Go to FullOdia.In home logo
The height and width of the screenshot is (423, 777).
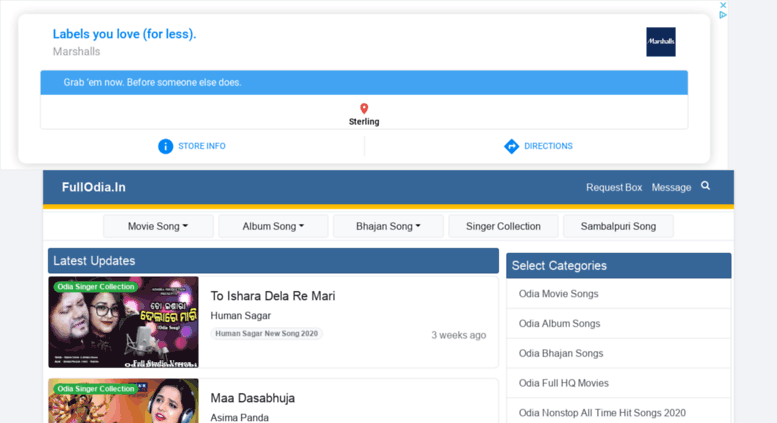pos(94,187)
